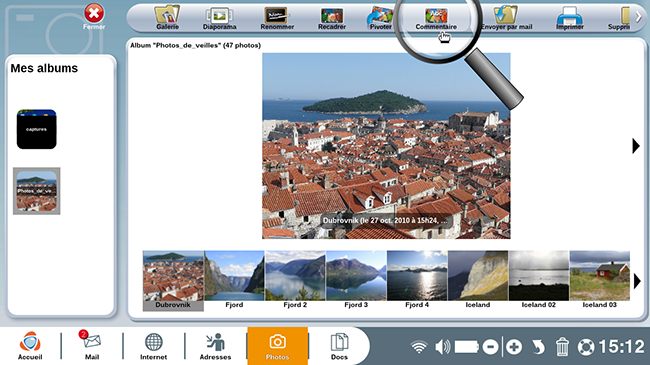Show next photo with the large right arrow

click(636, 146)
